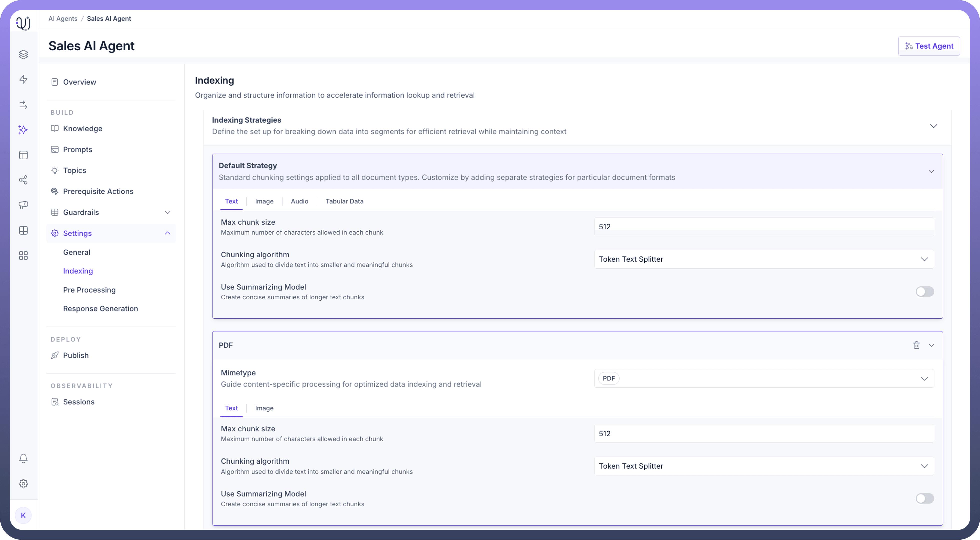Viewport: 980px width, 540px height.
Task: Click the share nodes icon in sidebar
Action: click(23, 180)
